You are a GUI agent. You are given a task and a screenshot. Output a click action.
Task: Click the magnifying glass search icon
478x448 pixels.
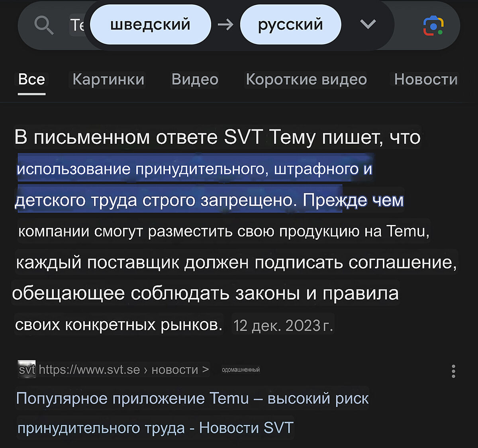(x=44, y=25)
